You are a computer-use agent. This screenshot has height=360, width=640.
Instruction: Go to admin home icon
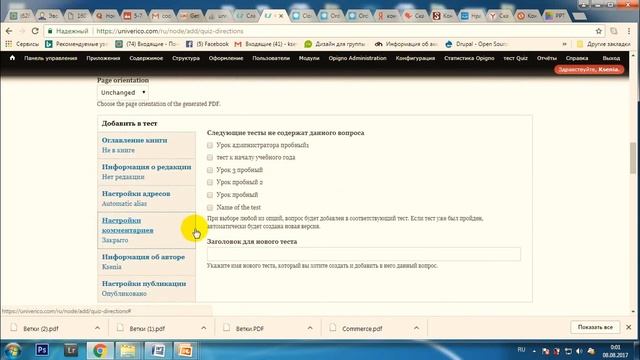pos(12,58)
